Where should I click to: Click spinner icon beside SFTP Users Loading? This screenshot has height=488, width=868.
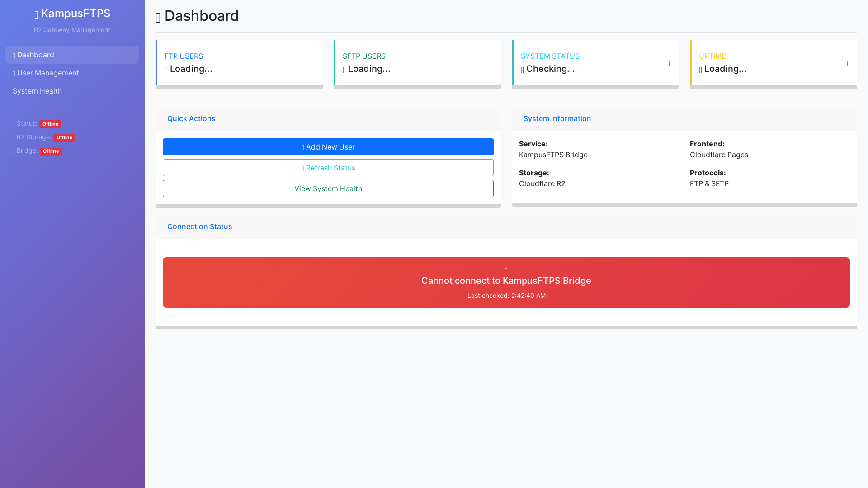(x=344, y=70)
